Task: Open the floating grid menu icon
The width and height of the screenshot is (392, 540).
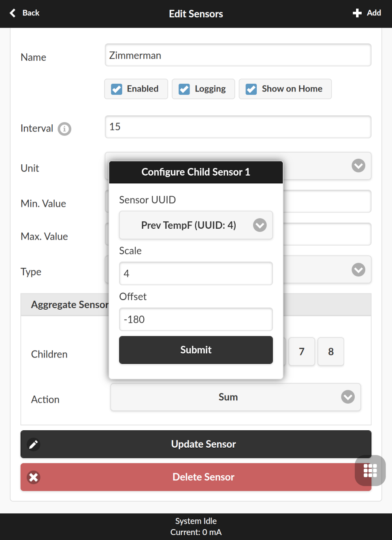Action: pos(370,470)
